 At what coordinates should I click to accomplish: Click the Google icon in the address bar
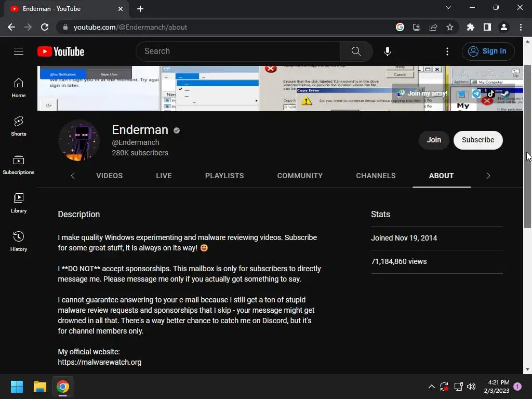[x=400, y=27]
